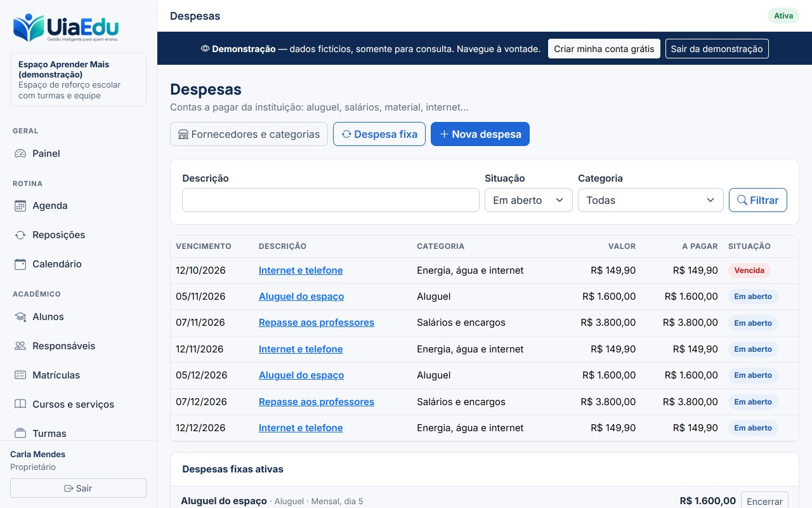Encerrar the Aluguel do espaço fixed expense
Viewport: 812px width, 508px height.
(764, 501)
